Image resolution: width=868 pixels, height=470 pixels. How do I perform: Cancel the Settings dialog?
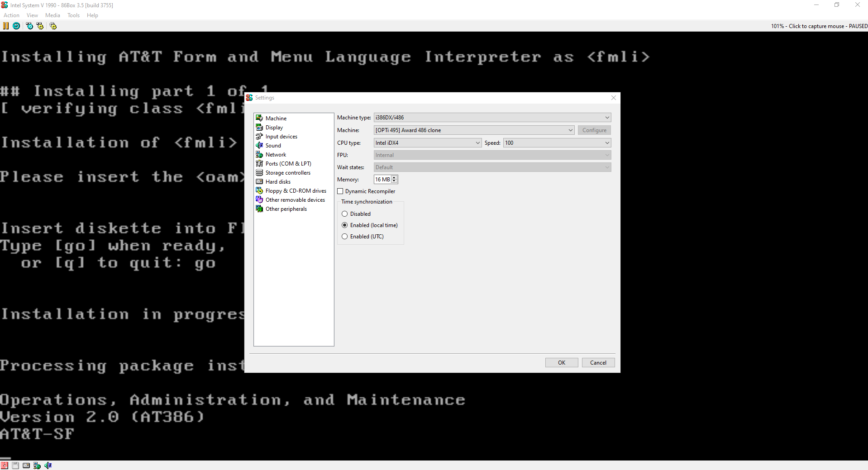point(598,363)
